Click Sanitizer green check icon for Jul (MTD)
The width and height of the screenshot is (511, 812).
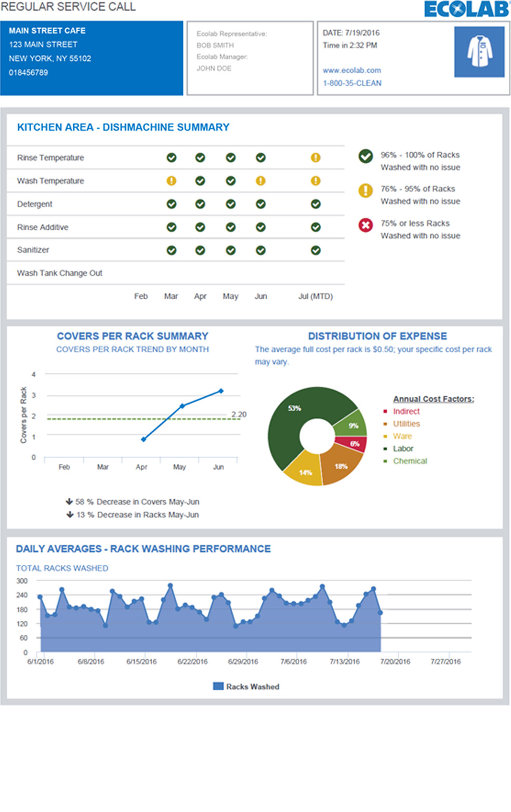[x=316, y=250]
